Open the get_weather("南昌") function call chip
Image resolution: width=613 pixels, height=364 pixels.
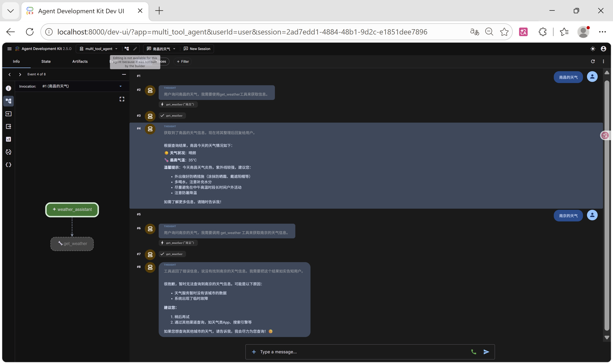[x=178, y=105]
